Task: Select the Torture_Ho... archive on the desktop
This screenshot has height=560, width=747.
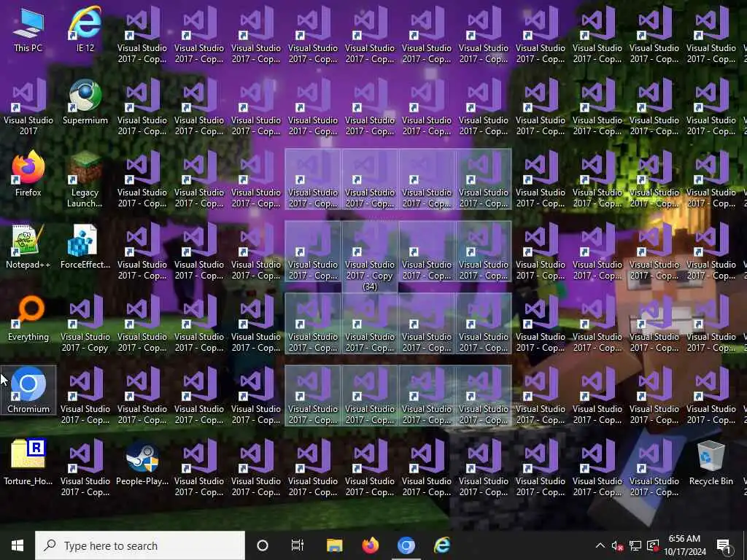Action: (28, 462)
